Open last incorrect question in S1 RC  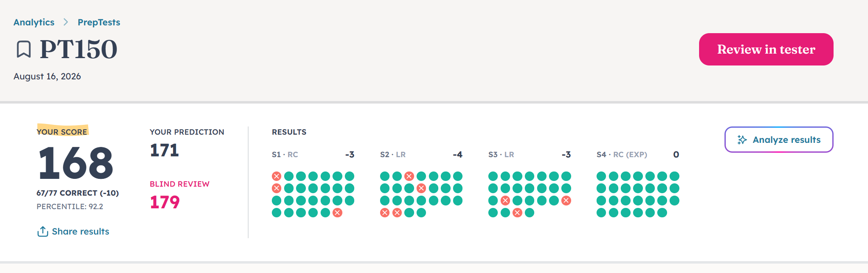(337, 213)
